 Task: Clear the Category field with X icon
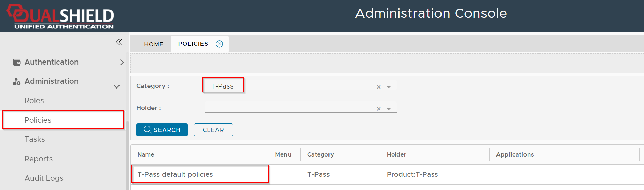(x=379, y=87)
